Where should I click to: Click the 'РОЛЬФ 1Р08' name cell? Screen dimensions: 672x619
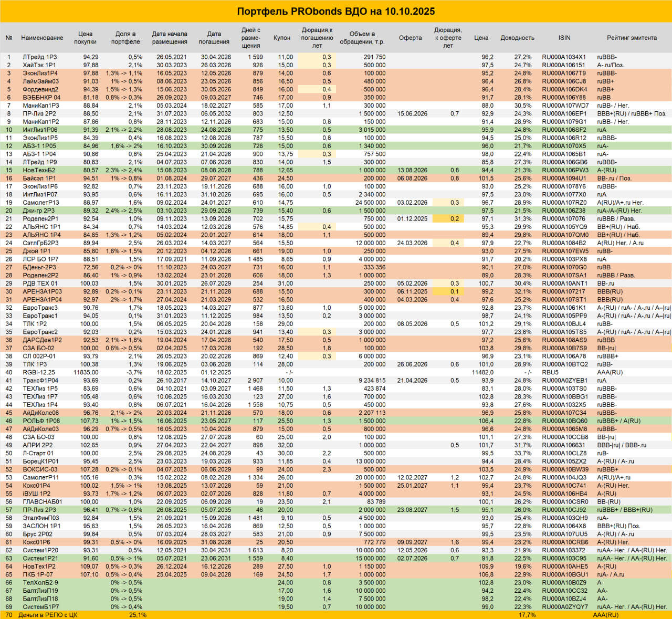pos(41,421)
